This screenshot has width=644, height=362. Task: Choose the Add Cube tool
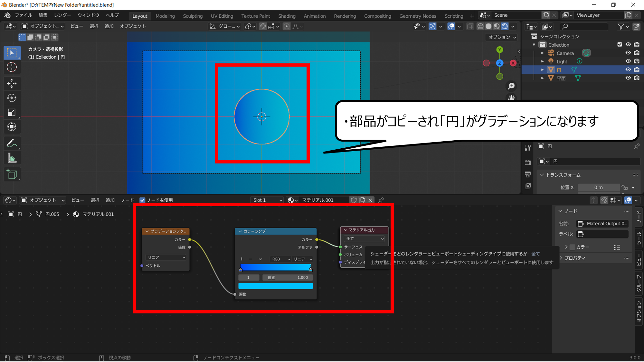pyautogui.click(x=12, y=174)
